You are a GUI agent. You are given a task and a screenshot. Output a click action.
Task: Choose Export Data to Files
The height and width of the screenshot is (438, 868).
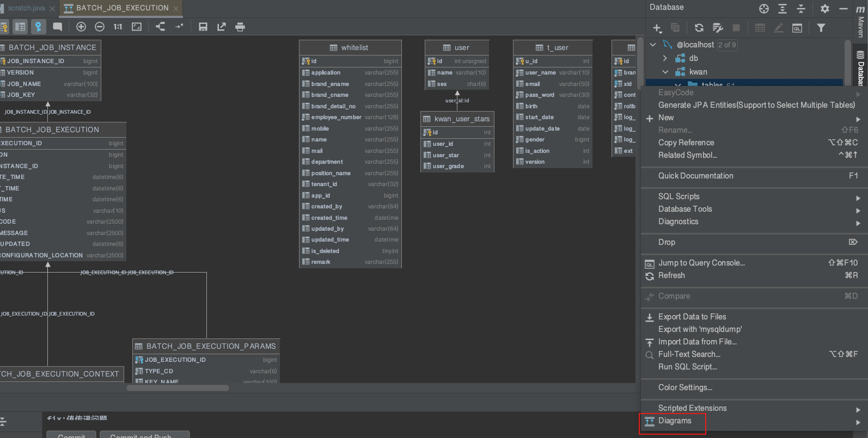pos(754,317)
